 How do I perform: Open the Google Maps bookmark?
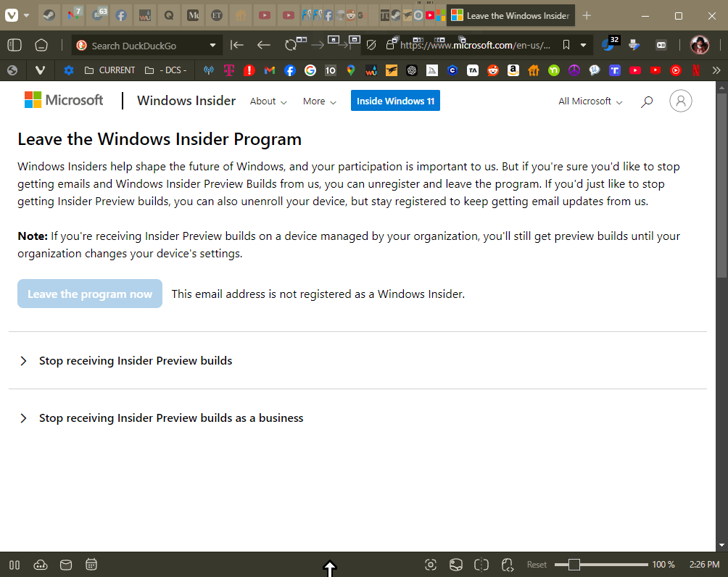[x=350, y=70]
